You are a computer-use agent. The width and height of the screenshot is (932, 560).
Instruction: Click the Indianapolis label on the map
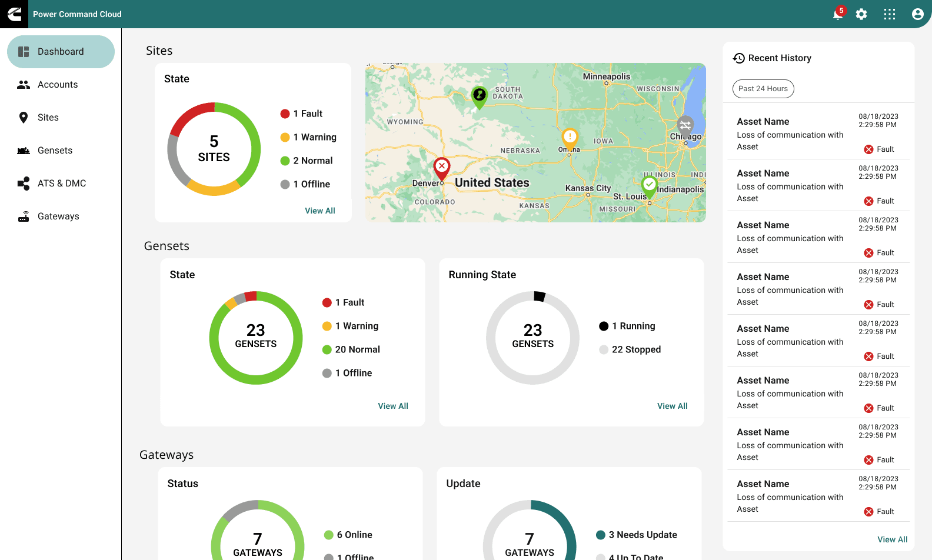[x=680, y=189]
